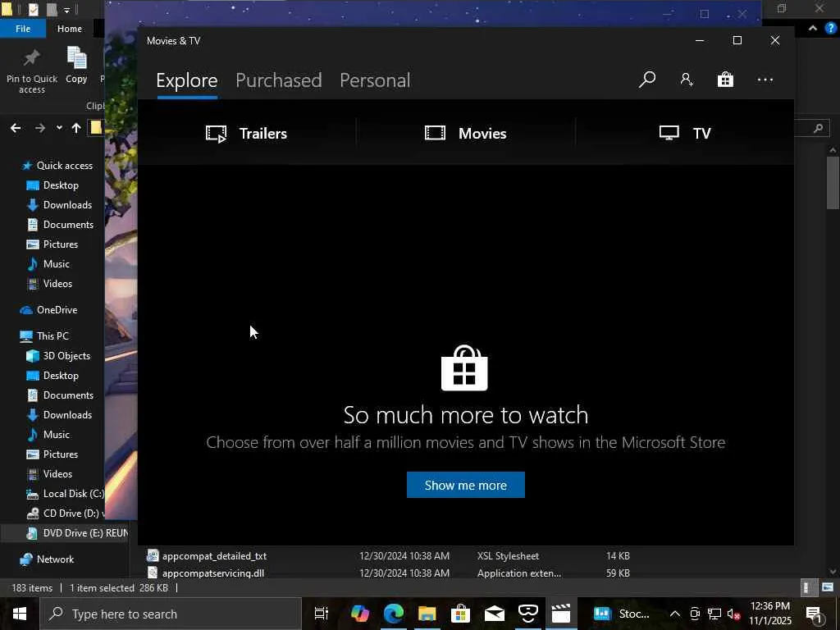
Task: Open File Explorer taskbar icon
Action: (x=427, y=614)
